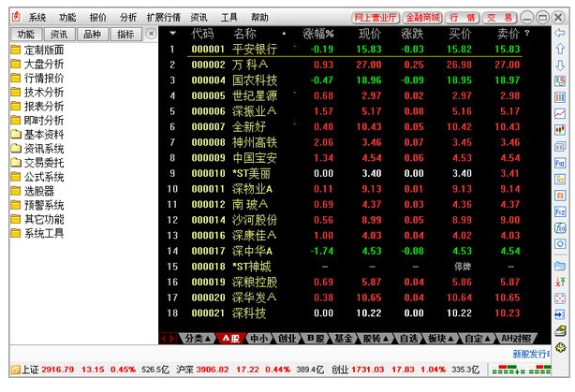Select the 平安银行 stock row

[354, 49]
